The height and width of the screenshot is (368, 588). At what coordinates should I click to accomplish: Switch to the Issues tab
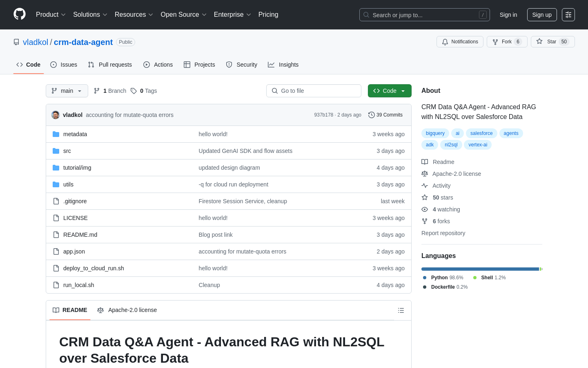(64, 65)
